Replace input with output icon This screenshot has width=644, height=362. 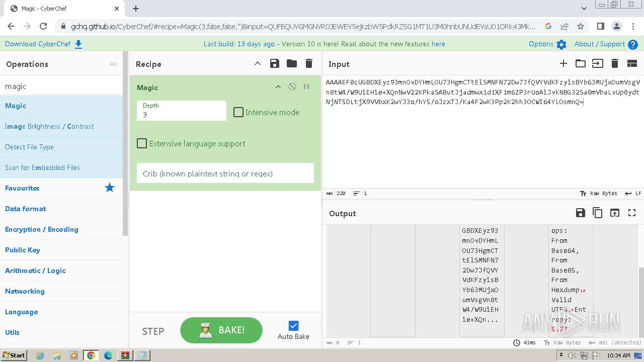pyautogui.click(x=615, y=213)
